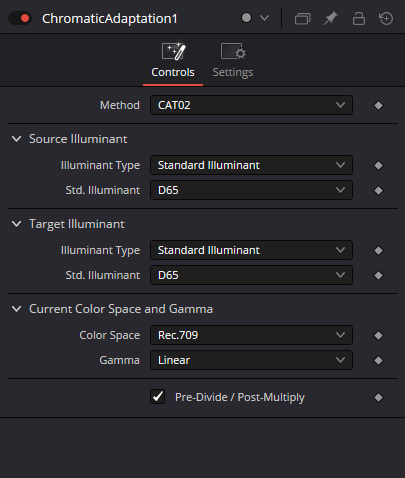Keyframe the Target Std. Illuminant diamond
The image size is (405, 478).
click(x=378, y=276)
